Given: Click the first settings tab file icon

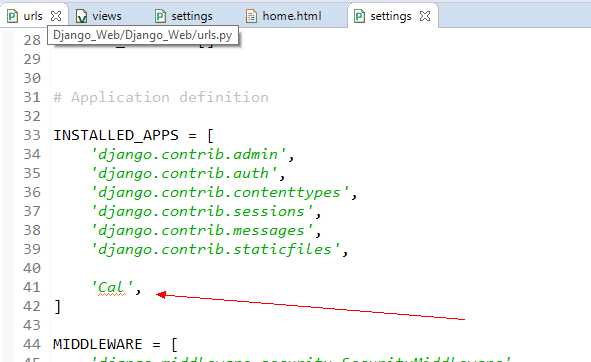Looking at the screenshot, I should point(161,16).
